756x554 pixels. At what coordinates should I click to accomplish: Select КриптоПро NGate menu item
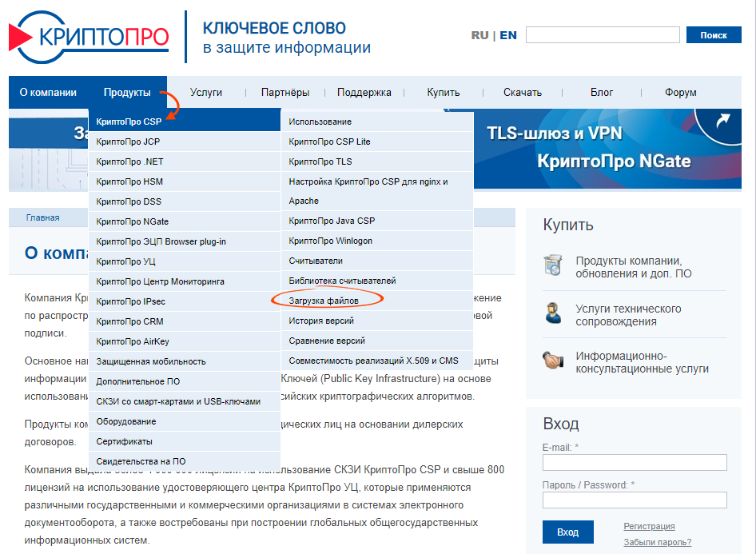[185, 221]
